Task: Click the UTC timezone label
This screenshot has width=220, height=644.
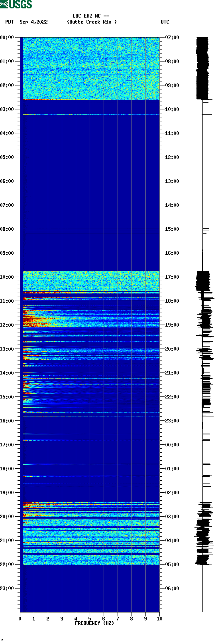Action: coord(165,22)
